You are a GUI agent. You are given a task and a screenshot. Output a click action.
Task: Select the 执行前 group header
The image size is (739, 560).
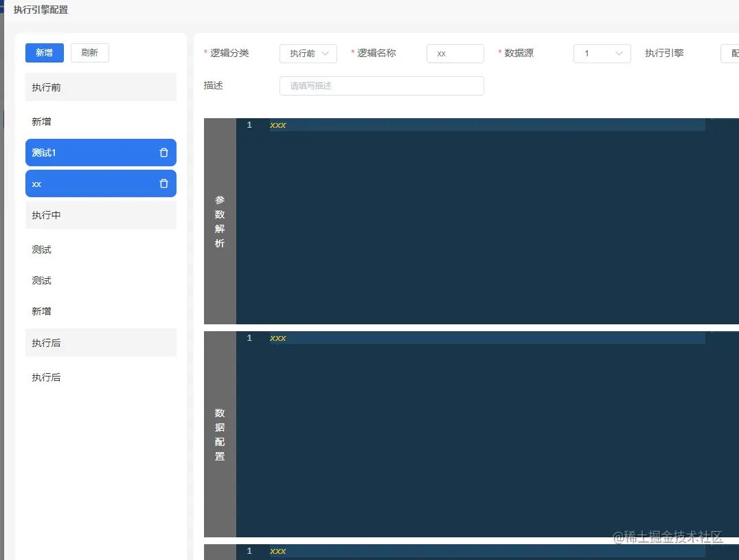pyautogui.click(x=101, y=87)
